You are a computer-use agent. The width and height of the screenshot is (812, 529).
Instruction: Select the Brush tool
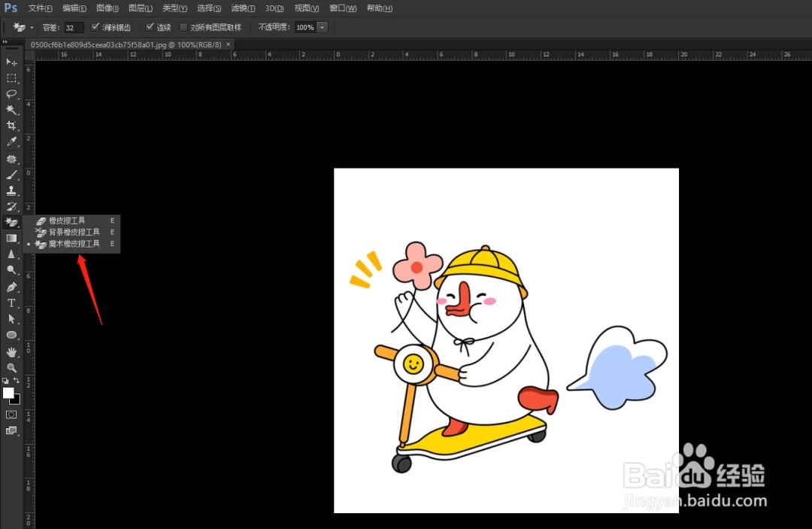click(x=11, y=175)
